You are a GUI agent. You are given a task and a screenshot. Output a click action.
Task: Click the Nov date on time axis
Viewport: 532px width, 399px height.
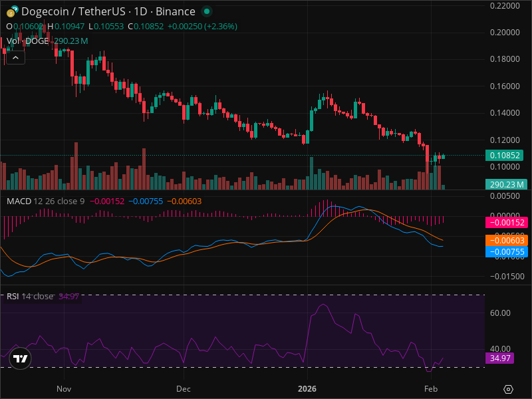coord(64,389)
